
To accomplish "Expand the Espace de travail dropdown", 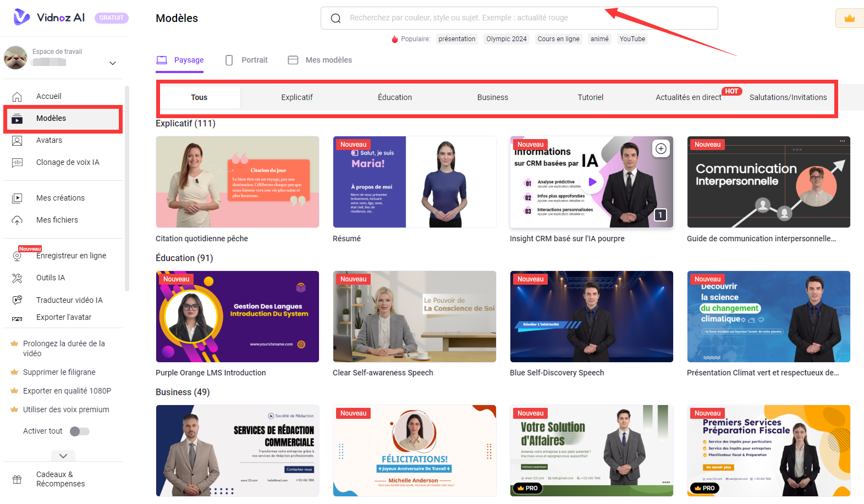I will click(x=113, y=63).
